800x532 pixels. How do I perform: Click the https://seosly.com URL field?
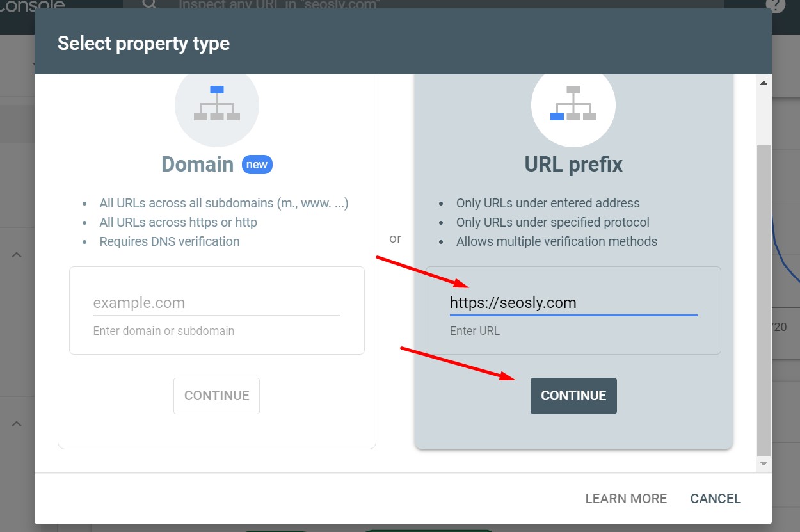(x=573, y=302)
